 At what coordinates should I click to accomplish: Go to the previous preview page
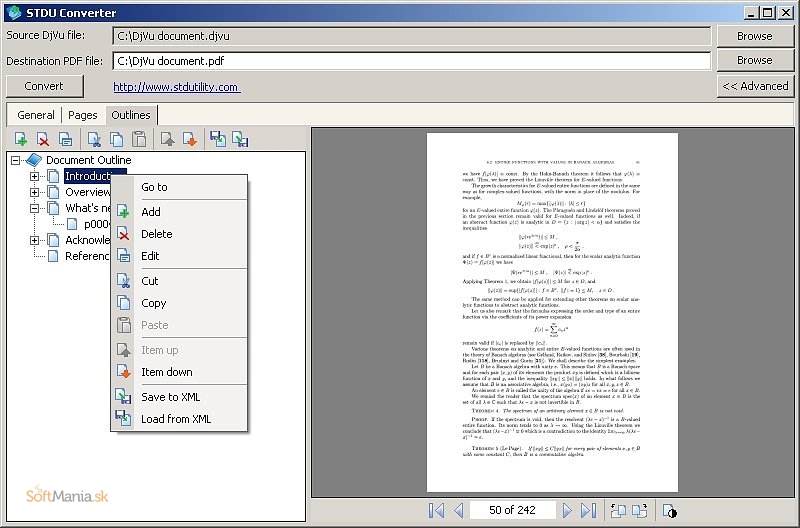point(459,510)
